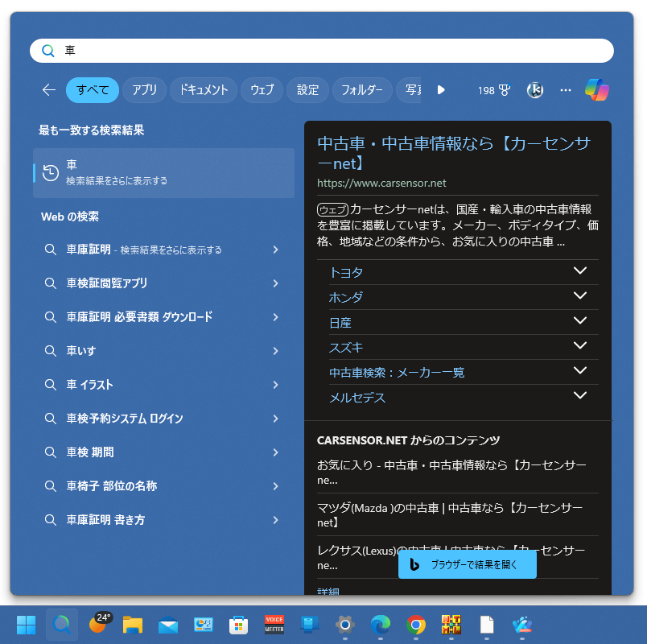Expand the メルセデス section chevron
647x644 pixels.
coord(580,395)
